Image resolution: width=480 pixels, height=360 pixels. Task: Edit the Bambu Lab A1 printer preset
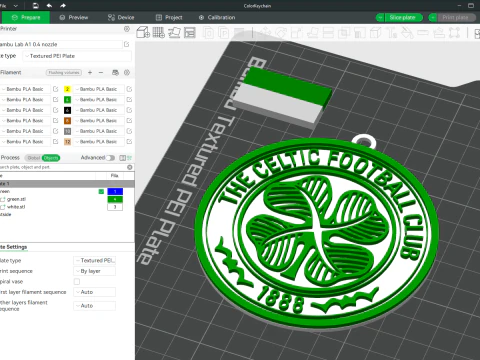127,44
